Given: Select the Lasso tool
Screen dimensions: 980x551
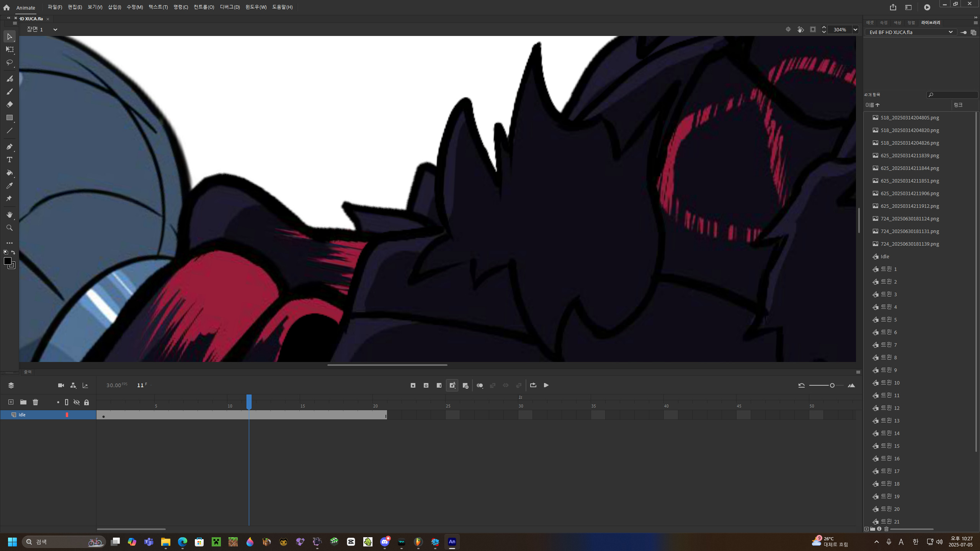Looking at the screenshot, I should pyautogui.click(x=10, y=62).
